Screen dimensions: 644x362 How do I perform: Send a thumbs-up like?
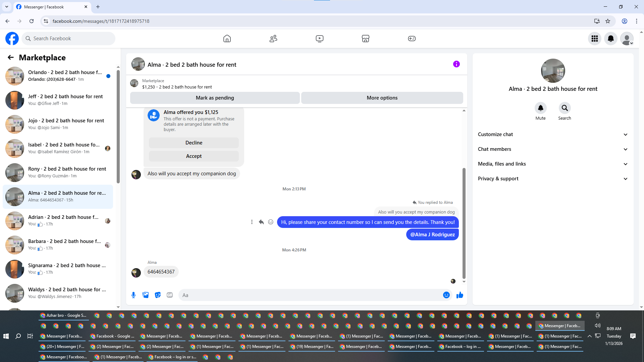tap(460, 295)
